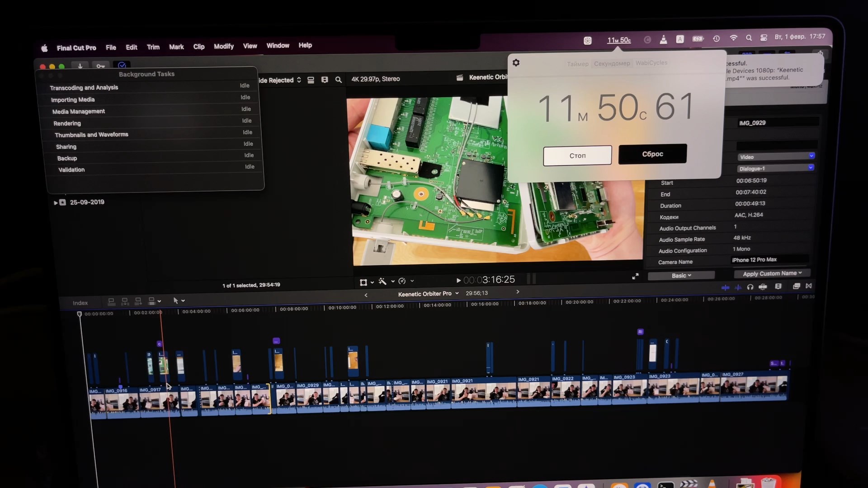Open the Apply Custom Name dropdown
The height and width of the screenshot is (488, 868).
click(x=772, y=273)
